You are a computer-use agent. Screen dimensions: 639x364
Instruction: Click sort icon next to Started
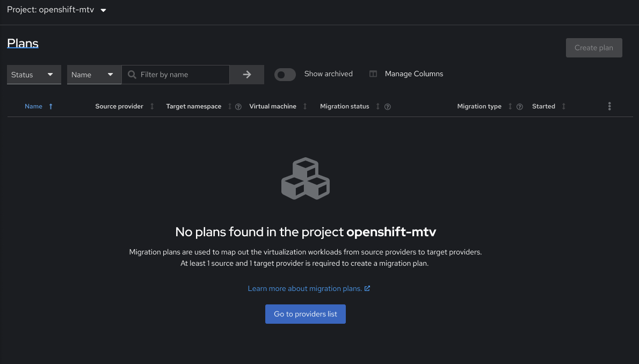pos(564,106)
